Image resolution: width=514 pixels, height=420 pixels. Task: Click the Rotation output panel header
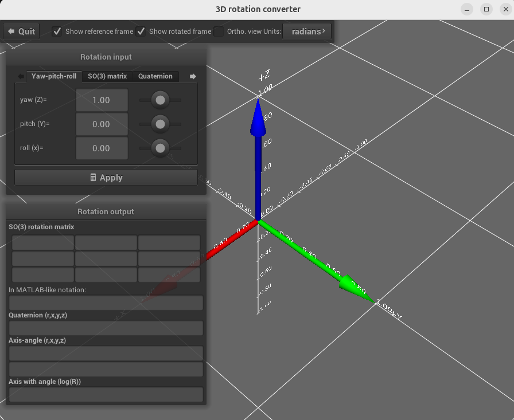[x=106, y=211]
